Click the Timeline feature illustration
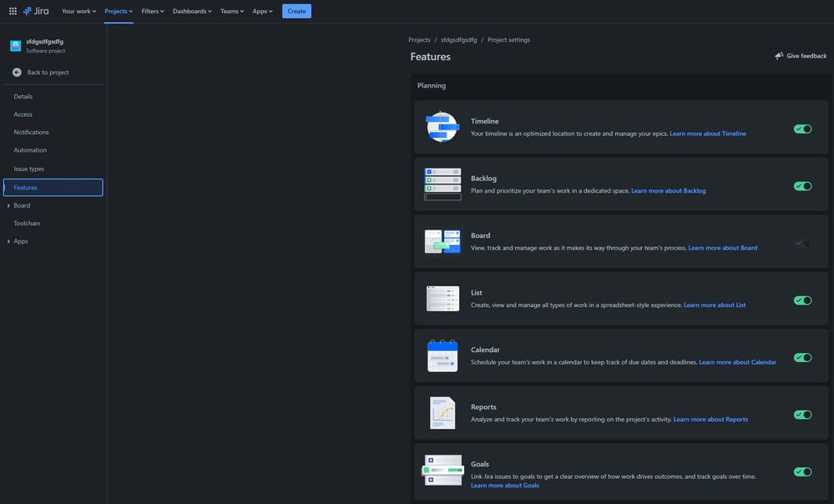This screenshot has width=834, height=504. tap(442, 127)
